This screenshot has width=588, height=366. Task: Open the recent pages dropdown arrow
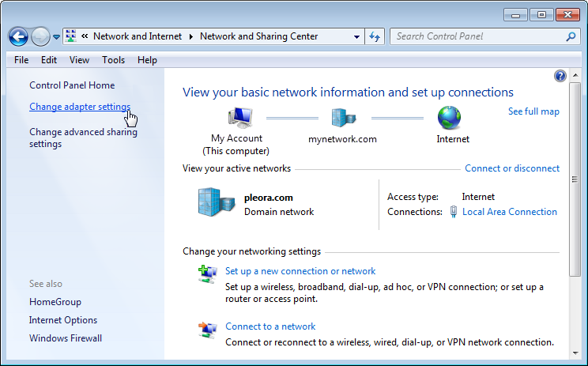[56, 37]
